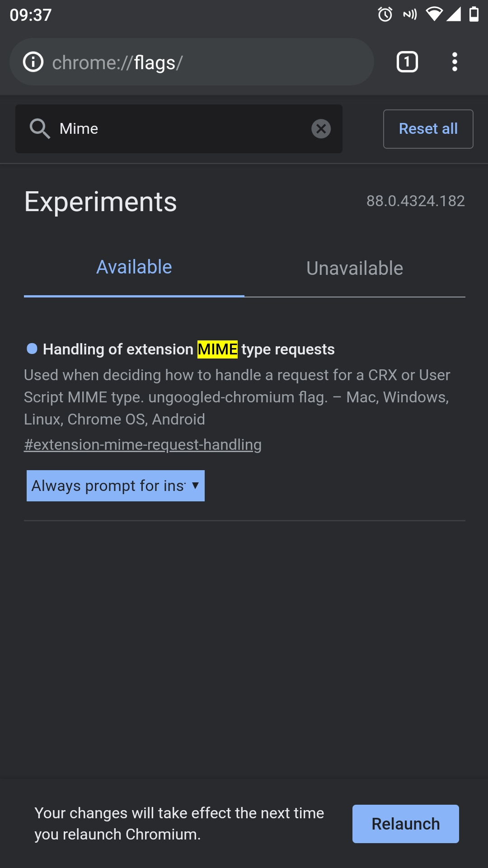Tap the battery status icon

pyautogui.click(x=474, y=14)
